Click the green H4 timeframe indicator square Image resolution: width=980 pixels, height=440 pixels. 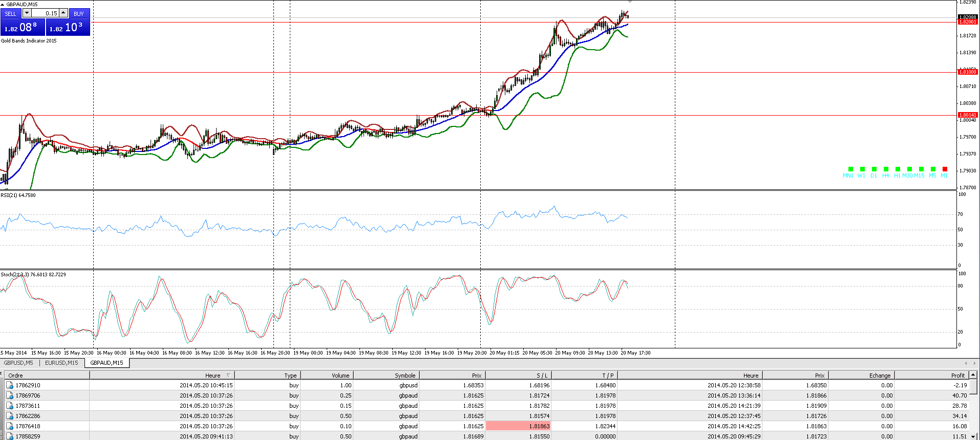(x=886, y=169)
